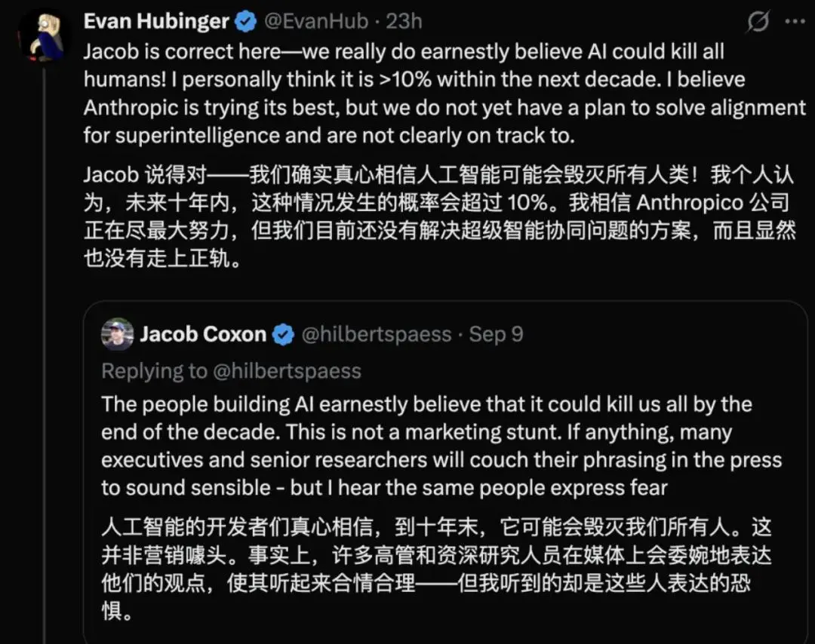Viewport: 815px width, 644px height.
Task: Open the quoted tweet's Sep 9 date
Action: point(496,335)
